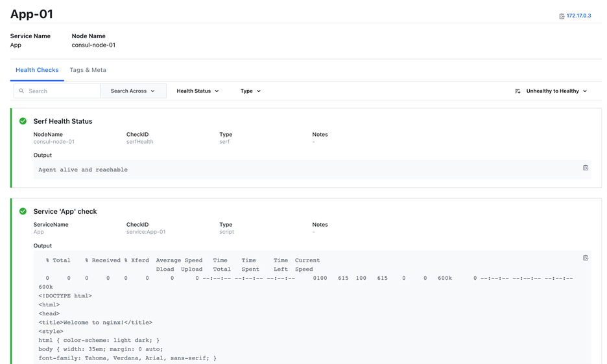Image resolution: width=607 pixels, height=364 pixels.
Task: Open the Type filter dropdown
Action: (x=250, y=91)
